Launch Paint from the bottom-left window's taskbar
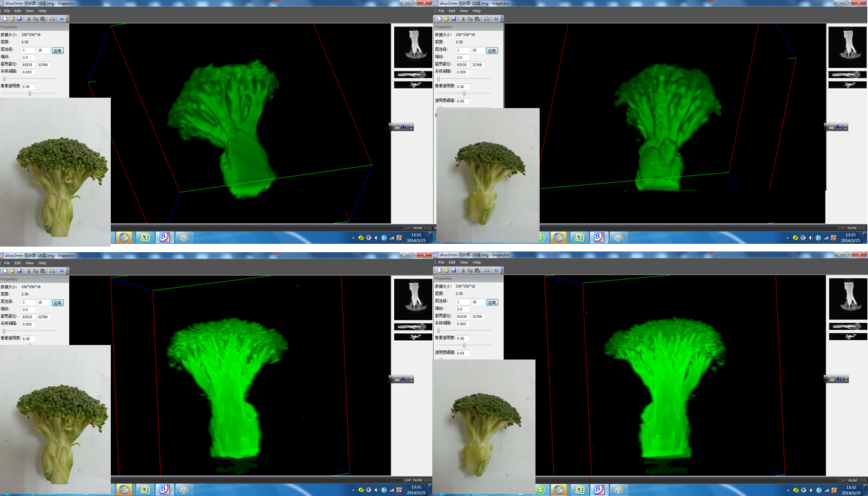 click(184, 489)
